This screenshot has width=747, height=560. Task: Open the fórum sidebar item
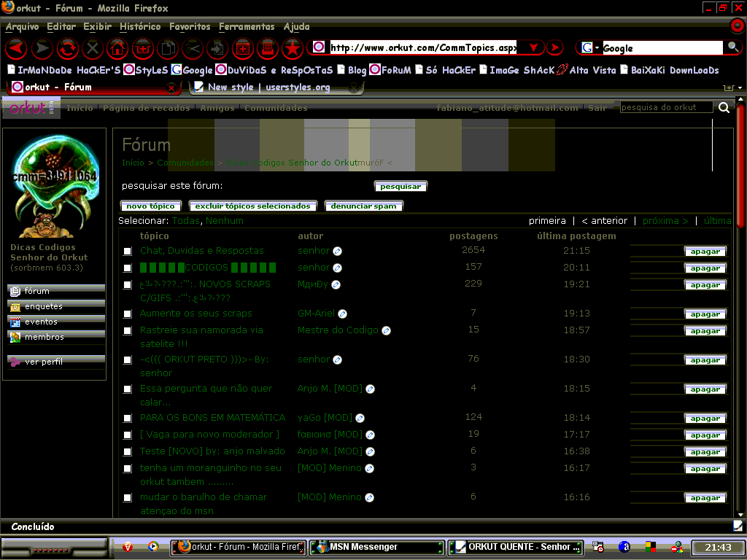(x=56, y=290)
